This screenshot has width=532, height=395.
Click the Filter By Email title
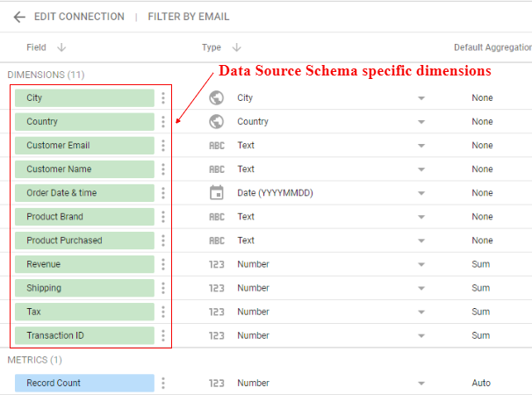click(189, 17)
